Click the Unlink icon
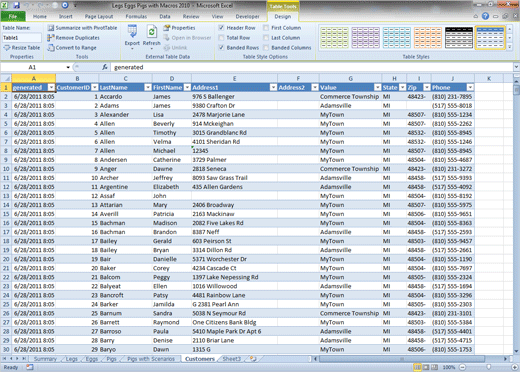The height and width of the screenshot is (372, 520). (x=167, y=48)
